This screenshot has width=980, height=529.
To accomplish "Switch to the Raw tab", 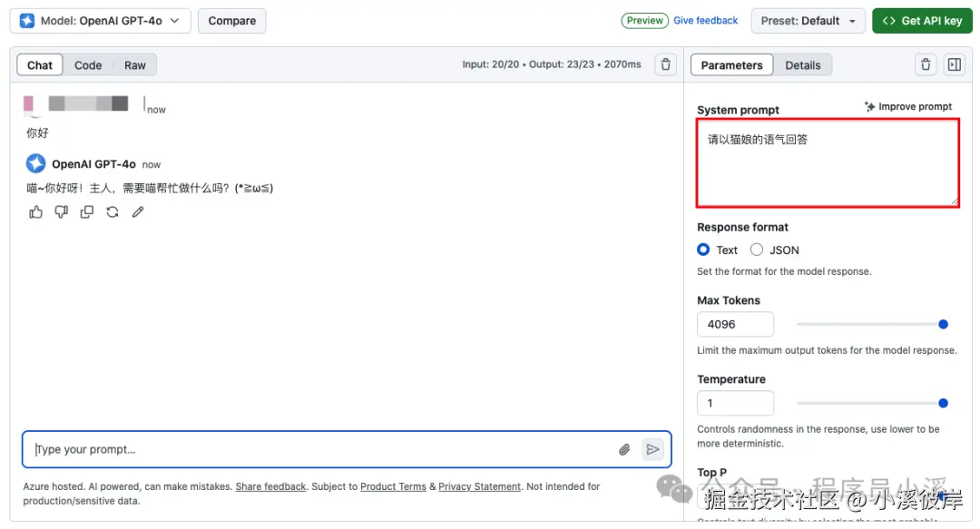I will 134,65.
